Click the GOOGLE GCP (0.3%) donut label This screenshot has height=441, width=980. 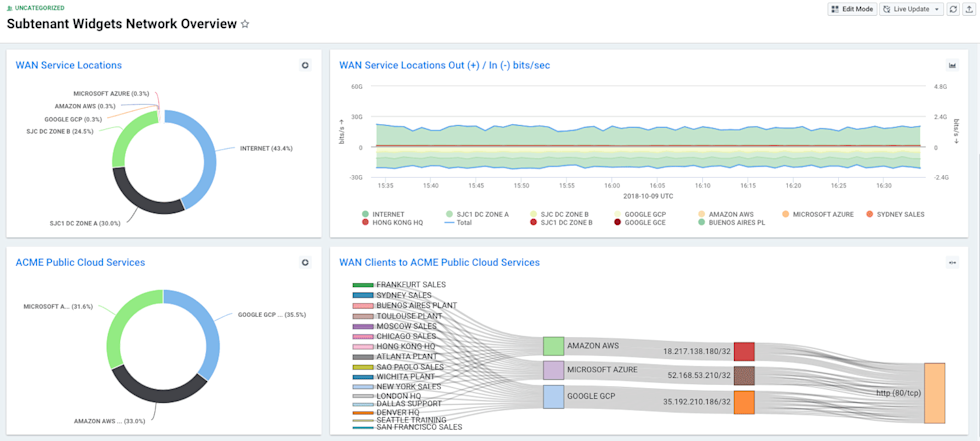click(x=73, y=119)
